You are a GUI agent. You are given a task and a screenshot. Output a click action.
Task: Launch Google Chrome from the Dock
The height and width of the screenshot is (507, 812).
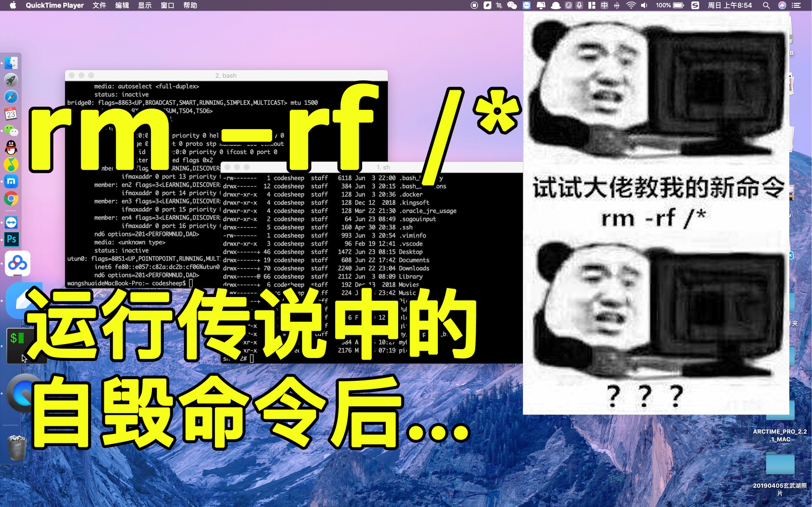(11, 198)
